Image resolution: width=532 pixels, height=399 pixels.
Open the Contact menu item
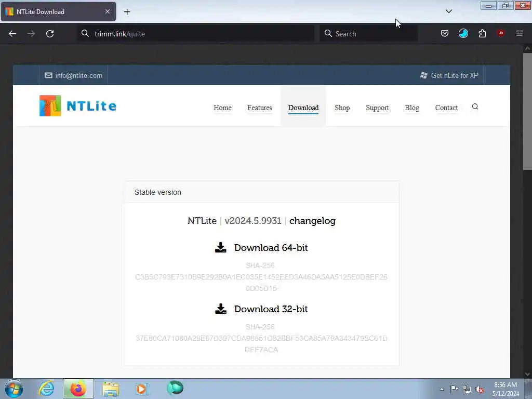pyautogui.click(x=446, y=108)
